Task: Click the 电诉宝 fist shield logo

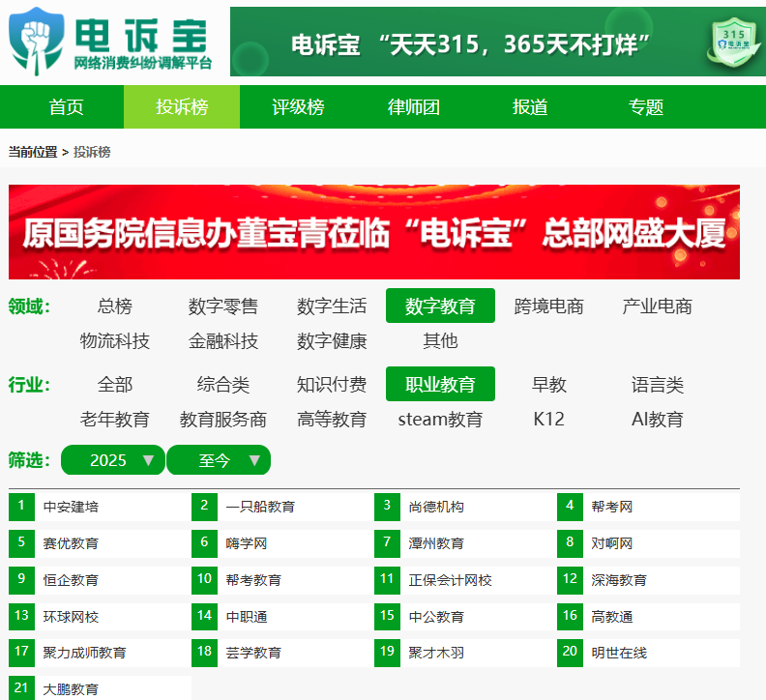Action: click(x=37, y=42)
